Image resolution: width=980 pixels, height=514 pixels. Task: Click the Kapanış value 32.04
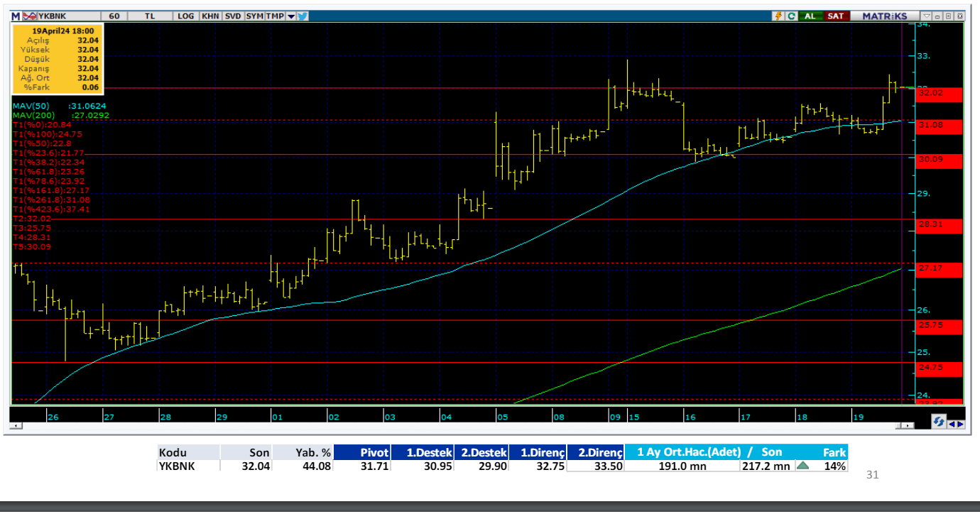click(88, 68)
